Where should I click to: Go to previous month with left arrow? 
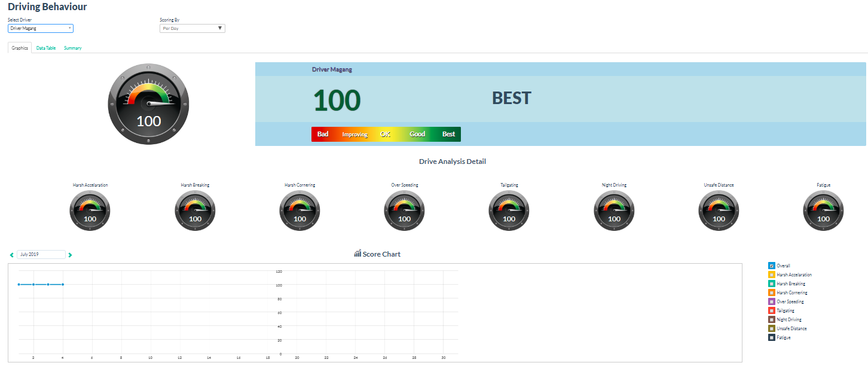click(x=11, y=255)
